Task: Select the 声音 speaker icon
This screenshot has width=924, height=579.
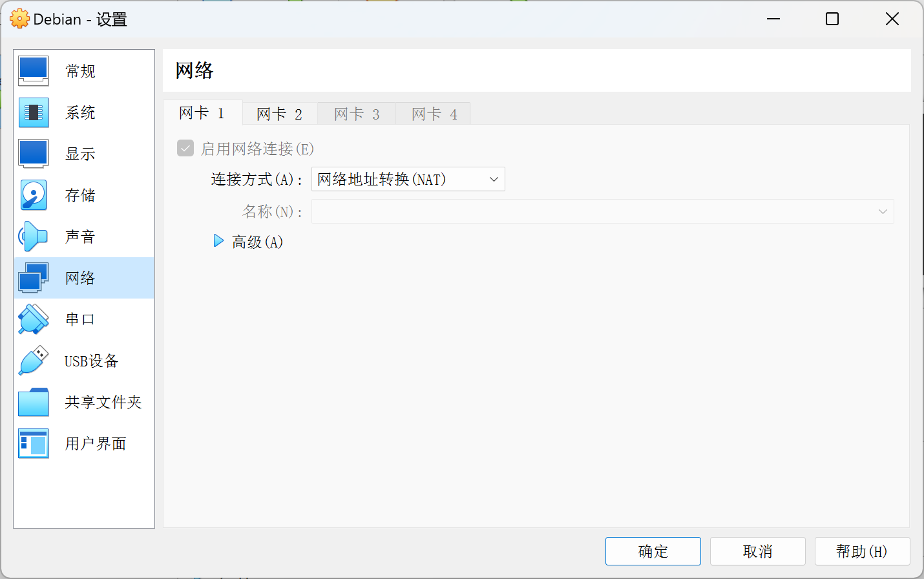Action: point(34,237)
